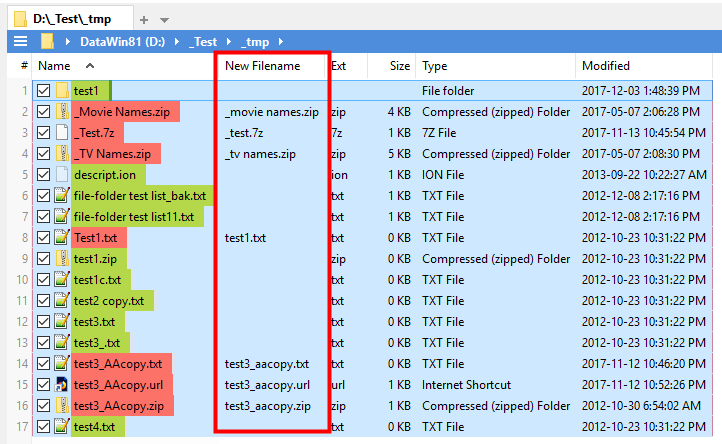The image size is (722, 444).
Task: Uncheck the checkbox for _TV Names.zip
Action: (x=43, y=153)
